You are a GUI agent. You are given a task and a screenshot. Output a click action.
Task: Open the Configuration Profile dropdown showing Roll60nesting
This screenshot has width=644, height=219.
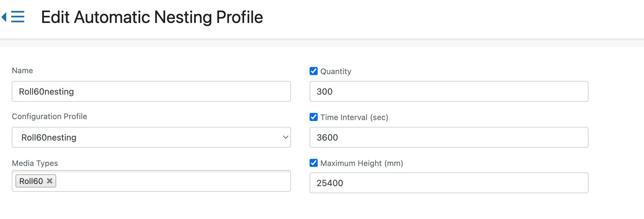tap(151, 137)
